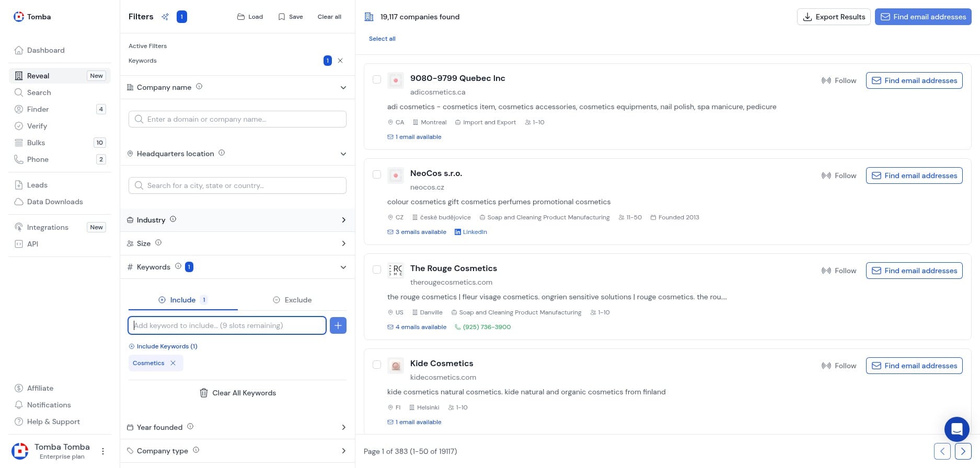The height and width of the screenshot is (468, 980).
Task: Tick the NeoCos s.r.o. checkbox
Action: pyautogui.click(x=377, y=174)
